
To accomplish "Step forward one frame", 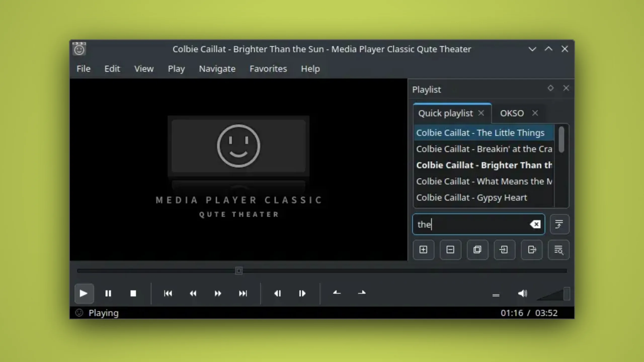I will pos(302,293).
